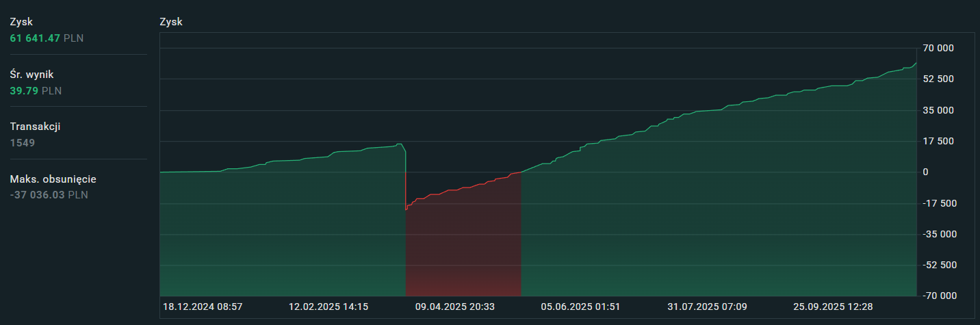The image size is (980, 325).
Task: Select the 05.06.2025 01:51 time axis label
Action: tap(580, 307)
